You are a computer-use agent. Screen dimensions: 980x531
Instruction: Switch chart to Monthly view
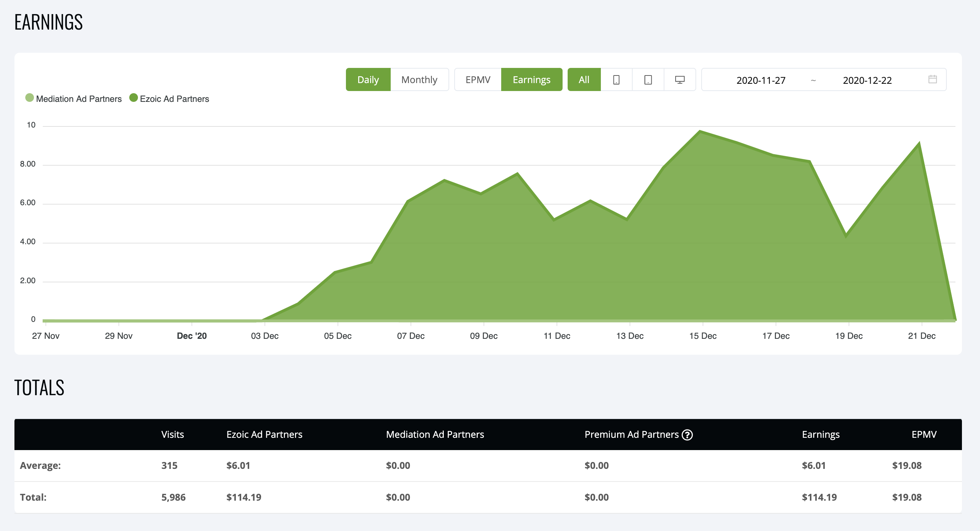pos(419,79)
